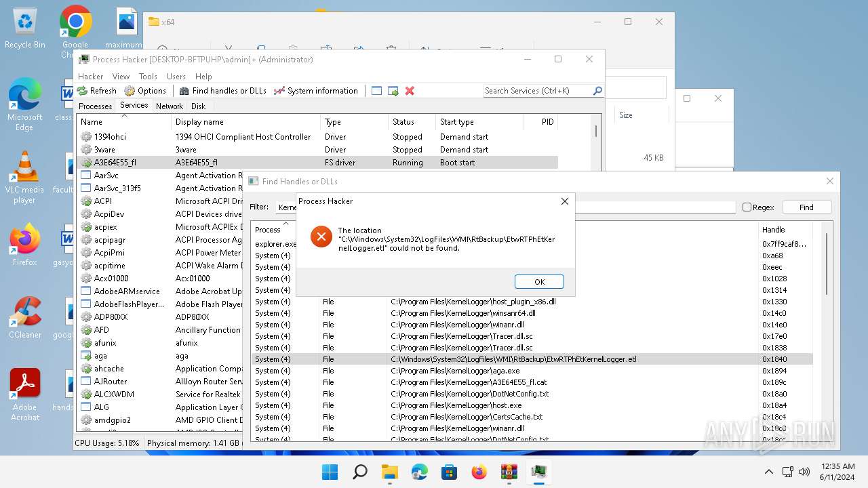Select the EtwRTPhEtKernelLogger.etl result row
The image size is (868, 488).
(532, 359)
